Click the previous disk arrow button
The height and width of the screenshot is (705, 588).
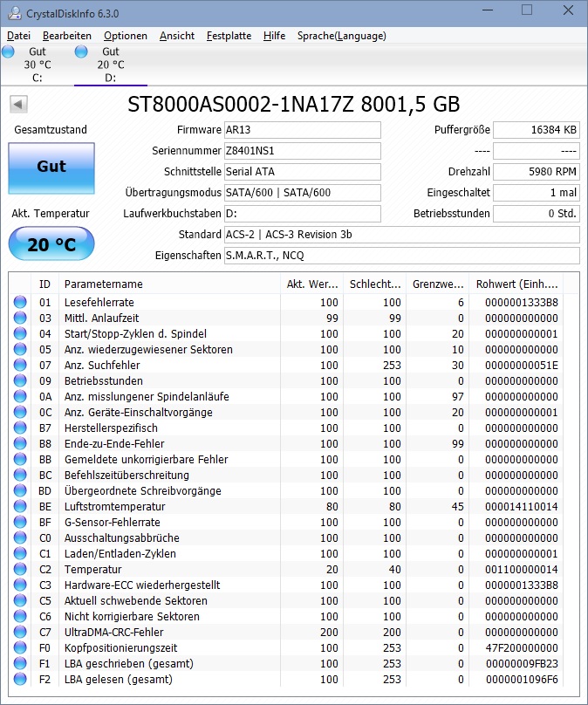coord(18,105)
